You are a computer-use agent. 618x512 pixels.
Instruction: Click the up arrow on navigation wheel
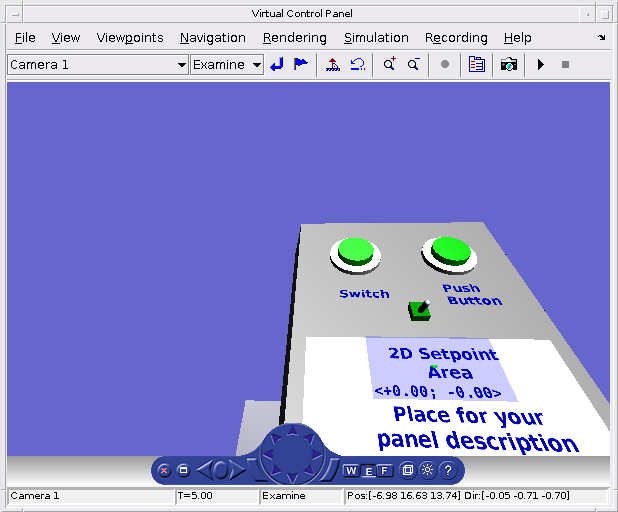click(292, 430)
